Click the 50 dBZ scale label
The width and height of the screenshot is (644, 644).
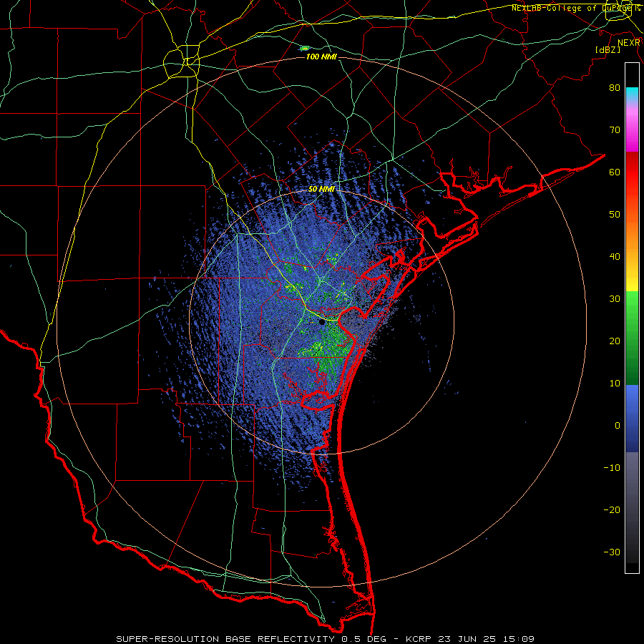pyautogui.click(x=615, y=215)
